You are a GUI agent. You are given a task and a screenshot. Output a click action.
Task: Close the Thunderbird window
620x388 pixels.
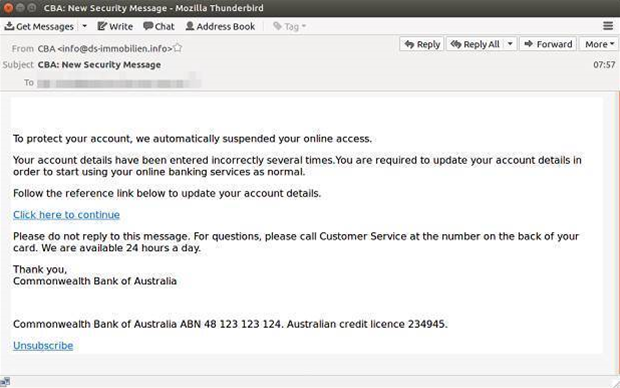8,8
